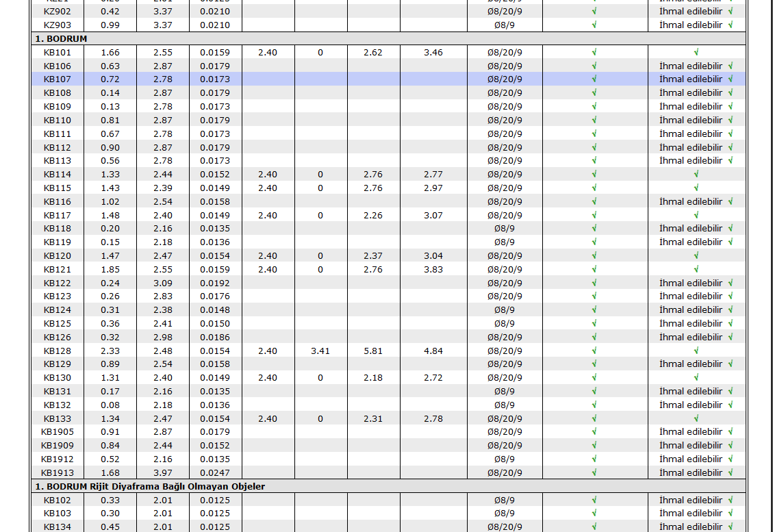Viewport: 773px width, 532px height.
Task: Select the highlighted KB107 row label
Action: pos(57,79)
